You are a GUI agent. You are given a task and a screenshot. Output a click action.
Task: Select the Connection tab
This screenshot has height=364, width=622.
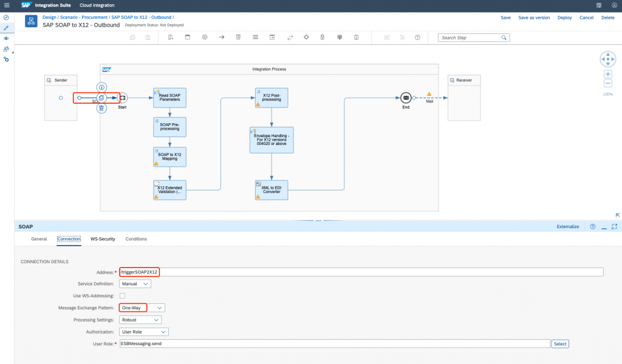click(69, 239)
